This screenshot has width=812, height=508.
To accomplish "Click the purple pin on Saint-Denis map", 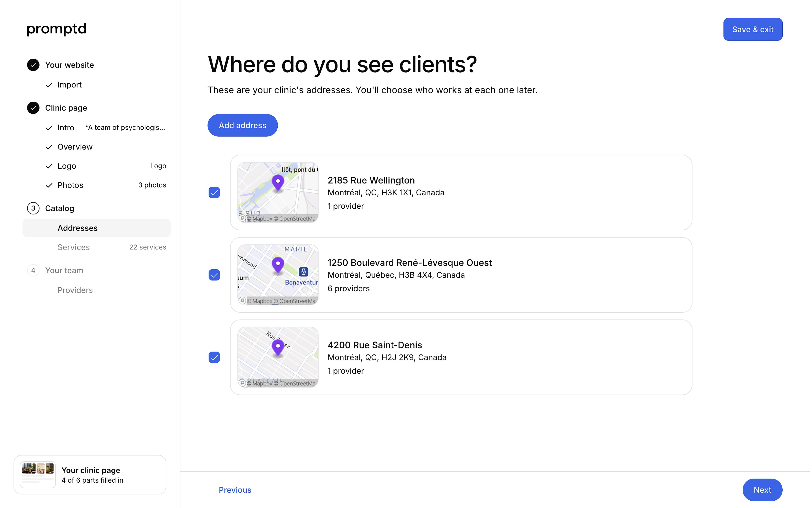I will point(278,348).
